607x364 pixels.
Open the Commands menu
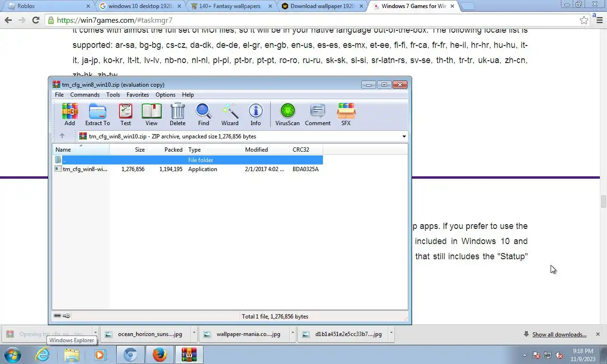tap(85, 95)
